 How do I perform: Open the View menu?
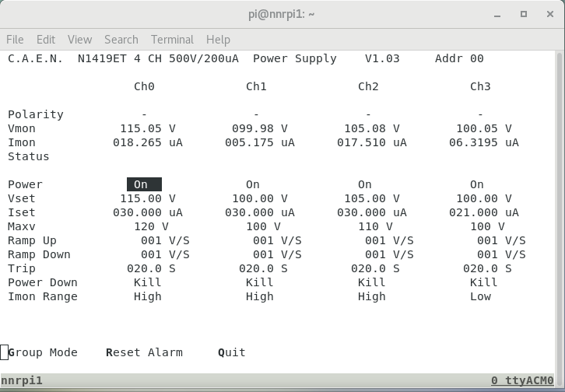coord(79,40)
